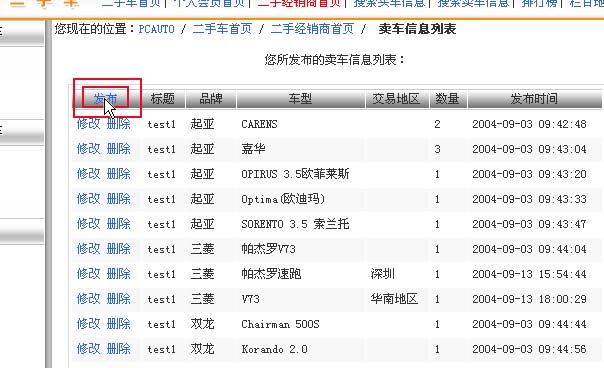The width and height of the screenshot is (604, 368).
Task: Select the 交易地区 column header
Action: [396, 99]
